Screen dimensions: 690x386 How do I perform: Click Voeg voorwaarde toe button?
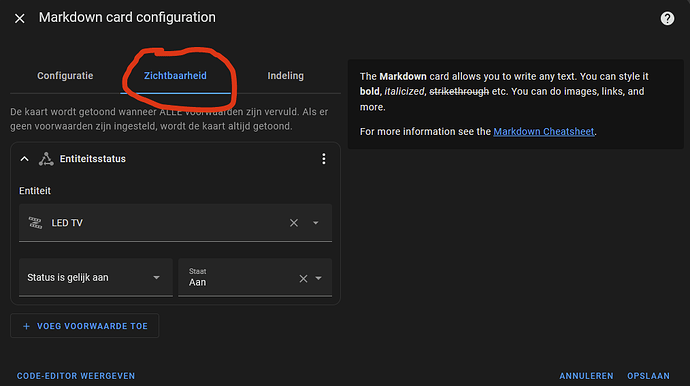coord(84,326)
